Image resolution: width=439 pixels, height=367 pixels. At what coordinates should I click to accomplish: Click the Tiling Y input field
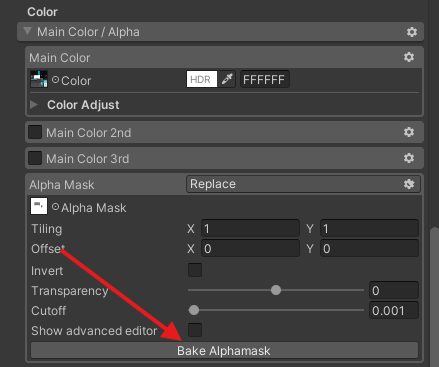coord(369,229)
